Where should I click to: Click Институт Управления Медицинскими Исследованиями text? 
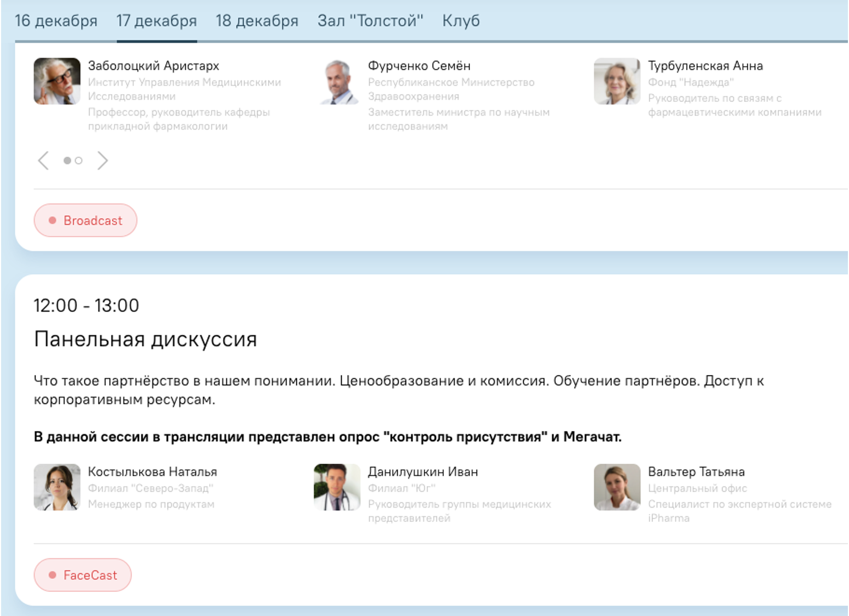(x=185, y=89)
